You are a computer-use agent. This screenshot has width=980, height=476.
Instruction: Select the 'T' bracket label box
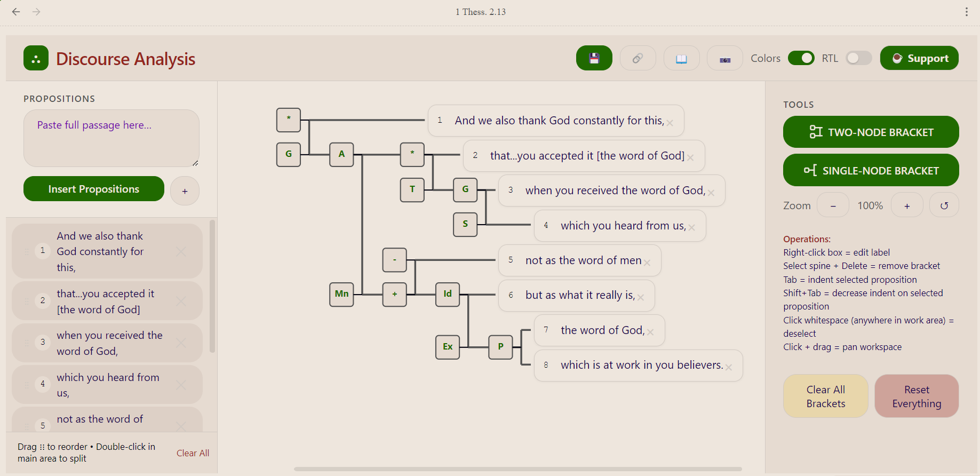412,189
